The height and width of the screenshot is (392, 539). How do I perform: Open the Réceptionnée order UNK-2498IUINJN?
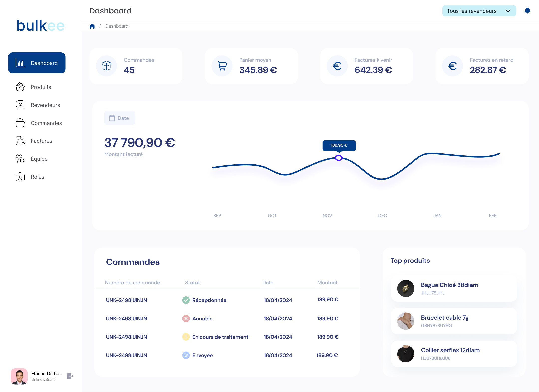[127, 300]
